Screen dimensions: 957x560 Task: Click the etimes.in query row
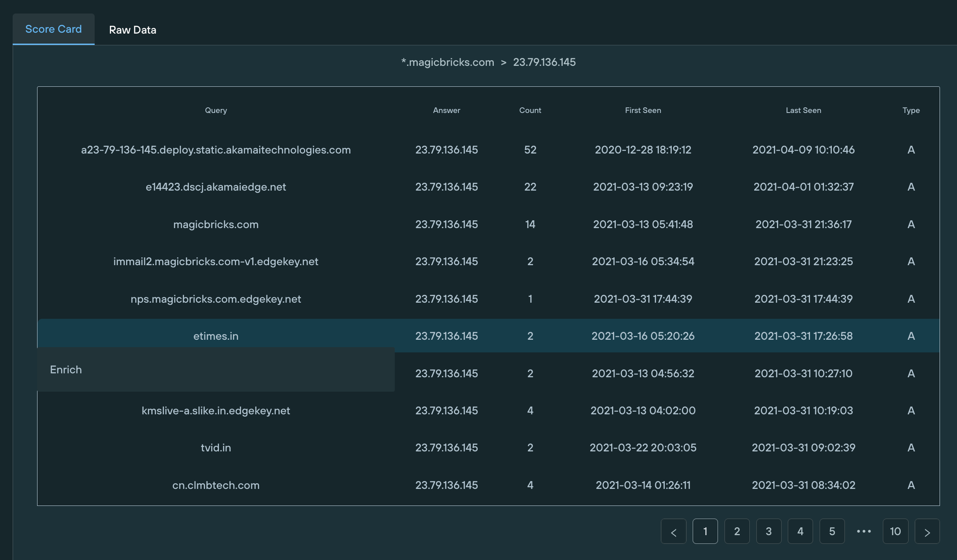tap(216, 336)
